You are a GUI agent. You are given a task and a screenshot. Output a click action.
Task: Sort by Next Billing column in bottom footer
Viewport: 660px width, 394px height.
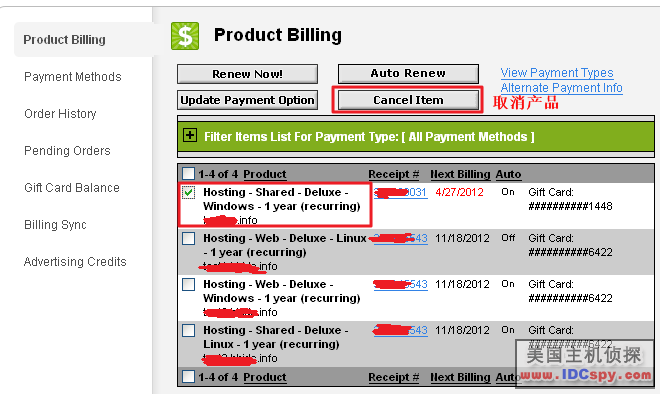click(x=460, y=377)
